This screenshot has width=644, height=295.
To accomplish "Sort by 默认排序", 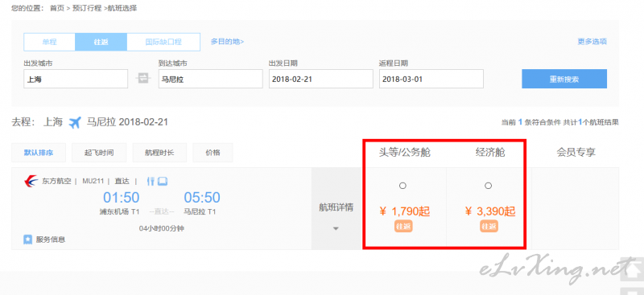I will point(39,153).
